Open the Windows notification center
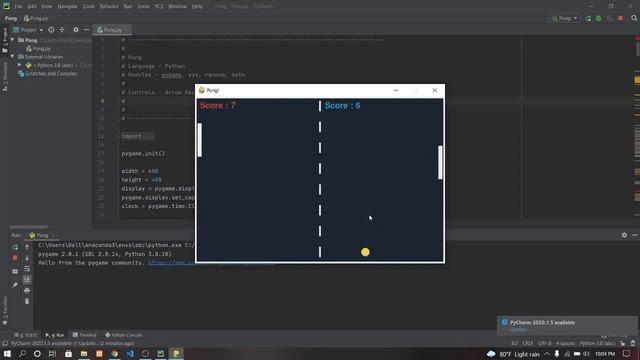Image resolution: width=640 pixels, height=360 pixels. [627, 353]
